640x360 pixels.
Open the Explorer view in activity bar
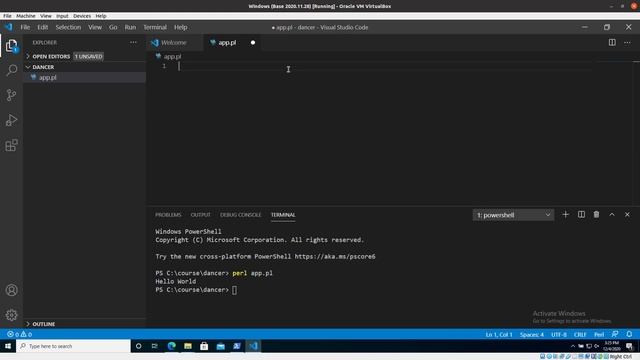pyautogui.click(x=11, y=45)
